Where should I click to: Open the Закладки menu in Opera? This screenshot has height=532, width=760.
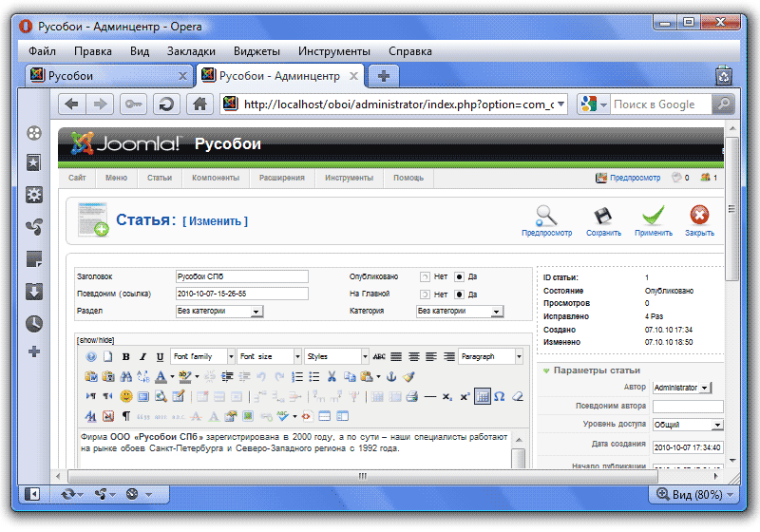pyautogui.click(x=191, y=50)
